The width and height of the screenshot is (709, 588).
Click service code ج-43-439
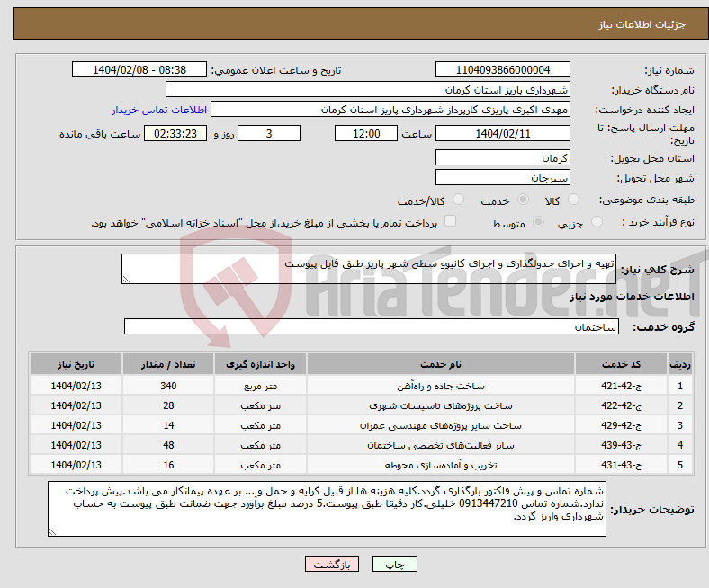622,445
